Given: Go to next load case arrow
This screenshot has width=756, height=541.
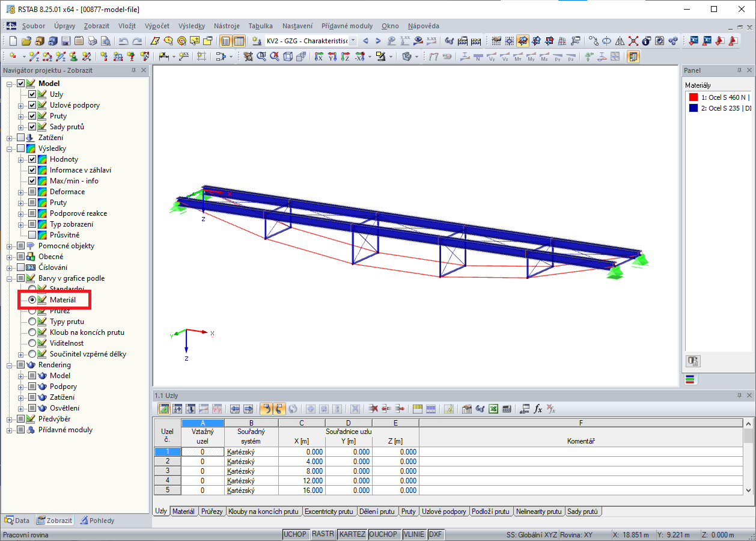Looking at the screenshot, I should click(x=378, y=41).
